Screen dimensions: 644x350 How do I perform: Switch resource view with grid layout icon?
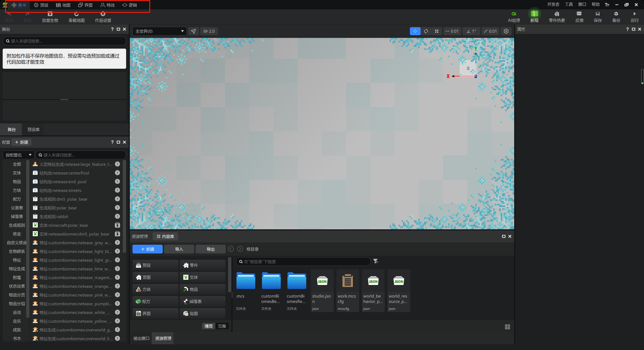coord(507,327)
